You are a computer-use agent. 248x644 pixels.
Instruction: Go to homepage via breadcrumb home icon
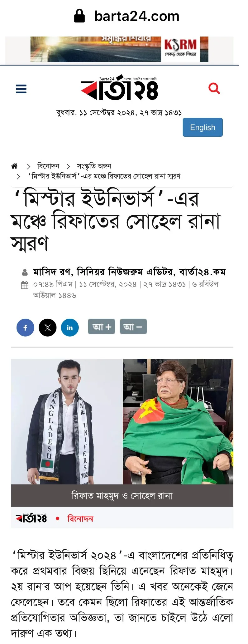tap(14, 166)
